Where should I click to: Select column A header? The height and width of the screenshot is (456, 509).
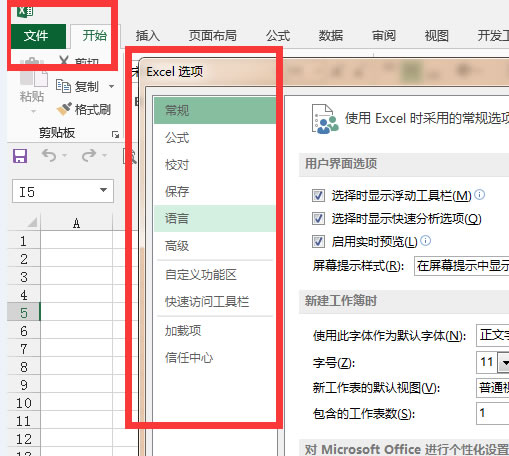tap(76, 223)
